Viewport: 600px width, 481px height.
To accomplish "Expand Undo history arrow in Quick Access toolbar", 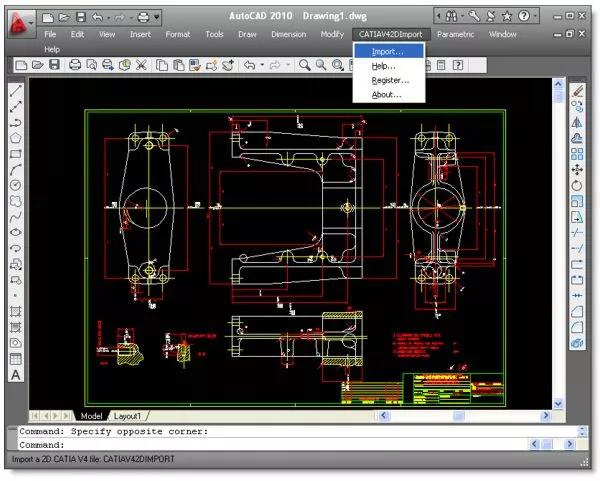I will click(x=109, y=17).
